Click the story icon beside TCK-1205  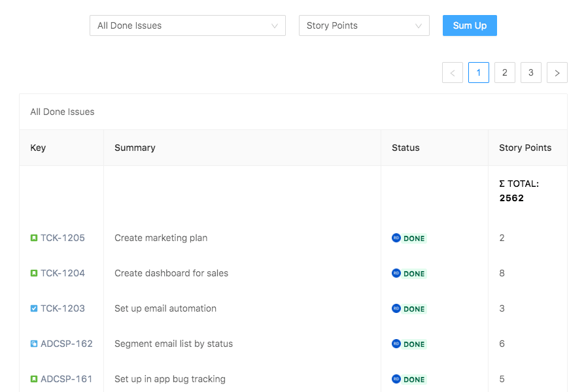(x=34, y=238)
